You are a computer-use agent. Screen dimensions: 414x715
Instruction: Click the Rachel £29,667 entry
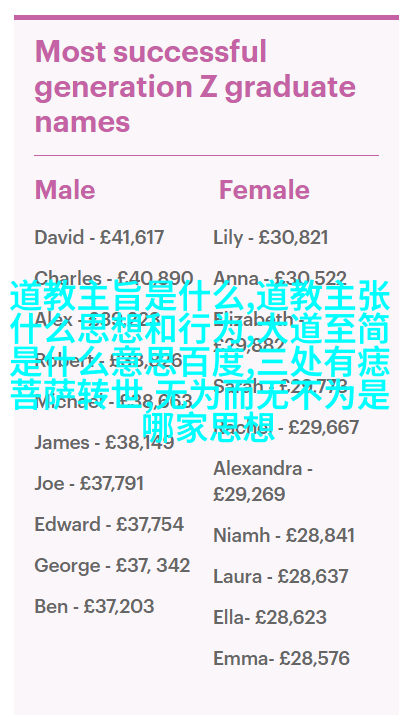(x=286, y=428)
